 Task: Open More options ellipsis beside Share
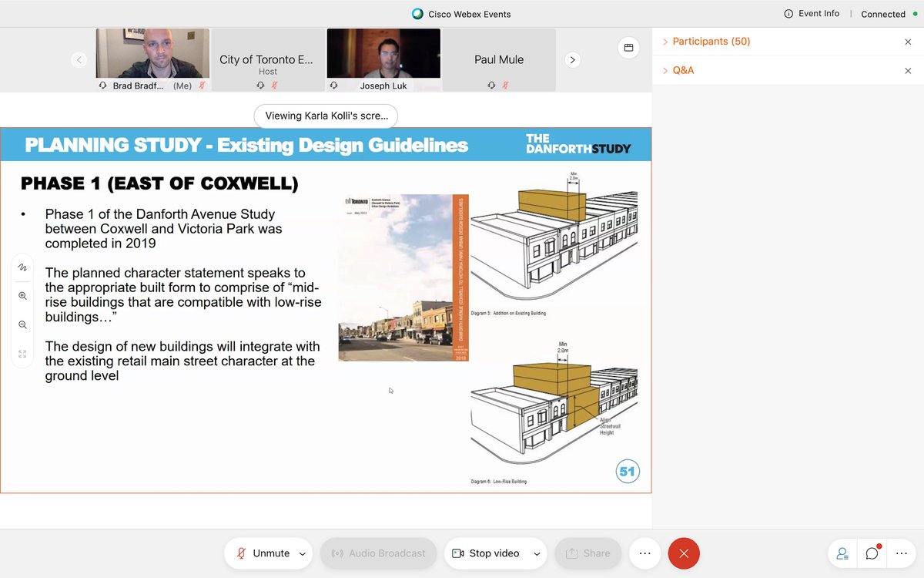[644, 553]
